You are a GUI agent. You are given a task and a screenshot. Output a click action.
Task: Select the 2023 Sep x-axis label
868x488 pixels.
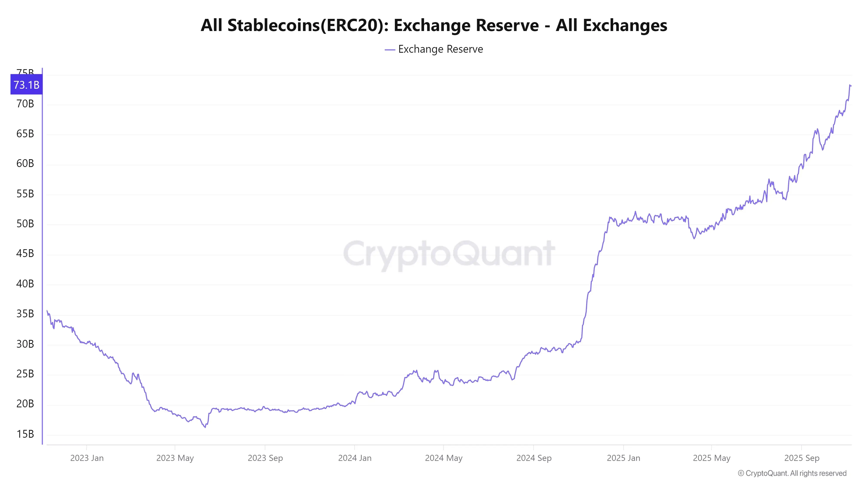(265, 458)
